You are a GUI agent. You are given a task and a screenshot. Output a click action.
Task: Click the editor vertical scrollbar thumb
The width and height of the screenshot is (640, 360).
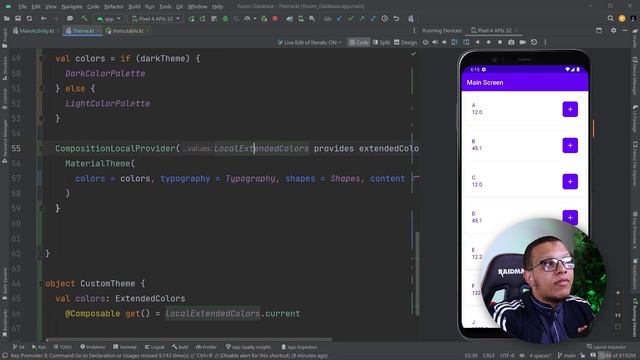pyautogui.click(x=417, y=273)
